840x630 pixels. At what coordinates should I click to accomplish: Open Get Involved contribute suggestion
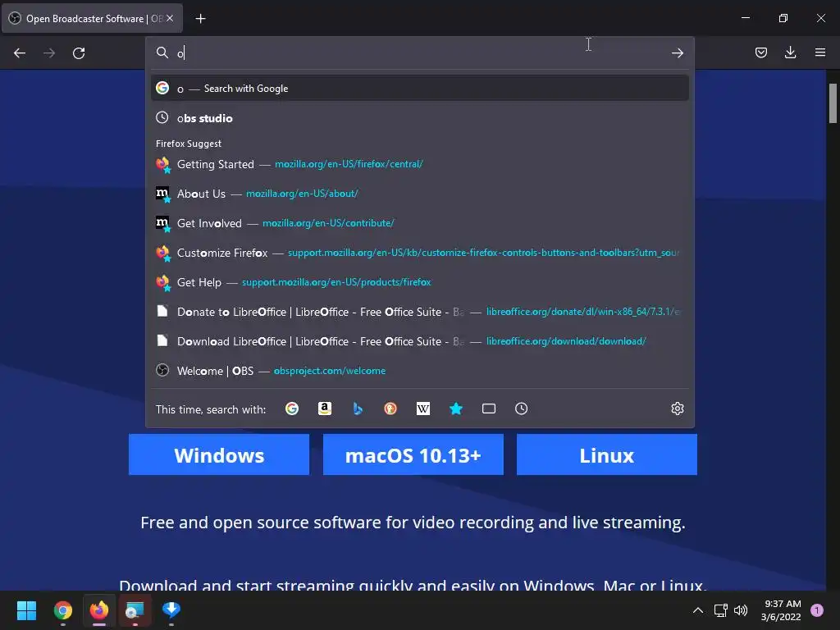[419, 223]
